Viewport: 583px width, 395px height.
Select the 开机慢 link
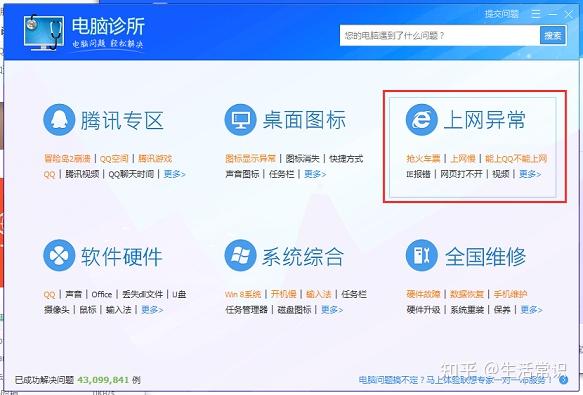pyautogui.click(x=284, y=294)
